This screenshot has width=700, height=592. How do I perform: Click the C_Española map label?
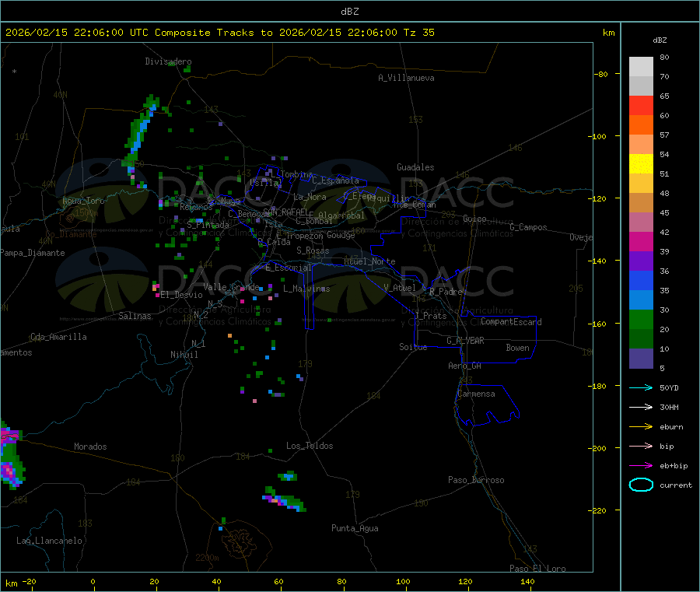tap(335, 180)
